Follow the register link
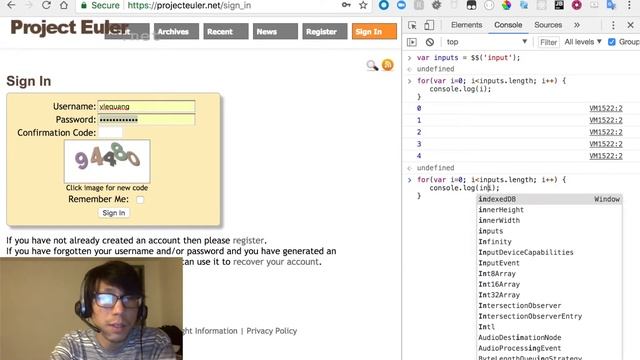Image resolution: width=640 pixels, height=360 pixels. (248, 240)
